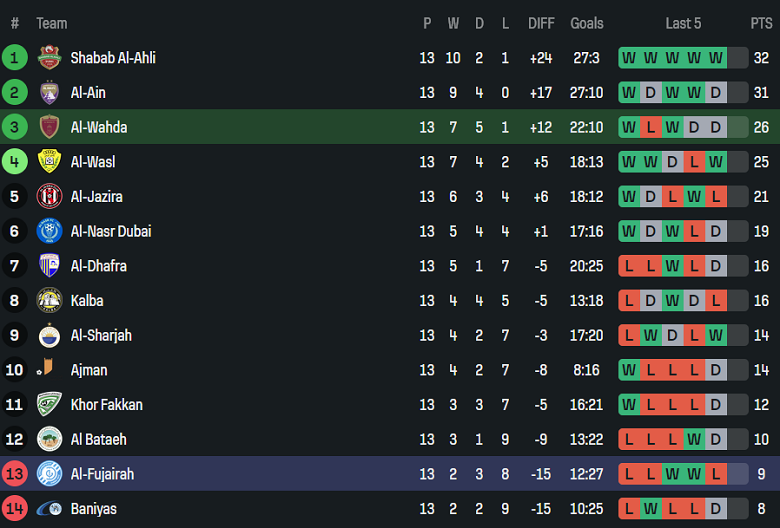Click the Goals column header
This screenshot has height=528, width=780.
587,23
